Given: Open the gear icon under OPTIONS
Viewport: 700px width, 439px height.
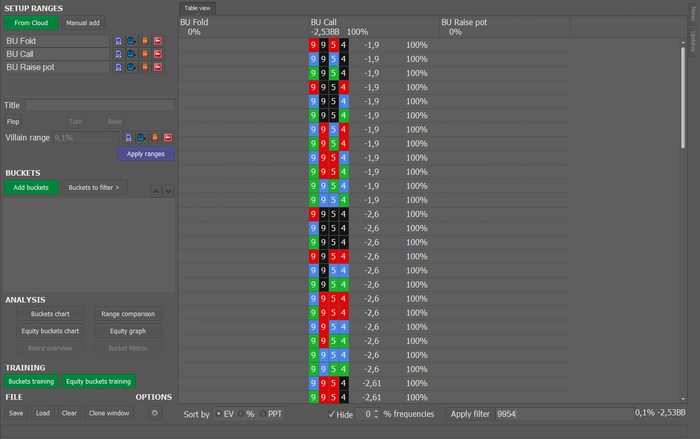Looking at the screenshot, I should (155, 413).
